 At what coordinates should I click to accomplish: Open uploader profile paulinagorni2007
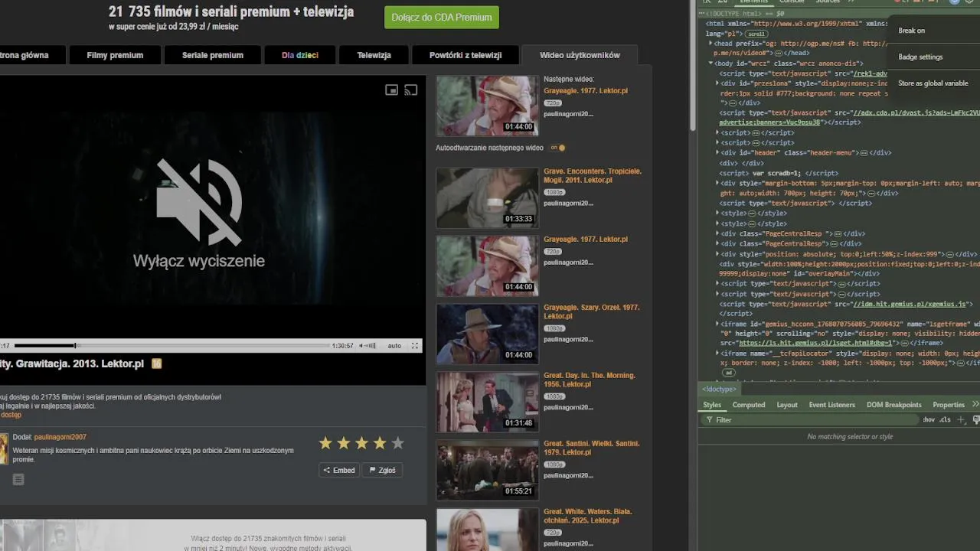click(x=60, y=437)
